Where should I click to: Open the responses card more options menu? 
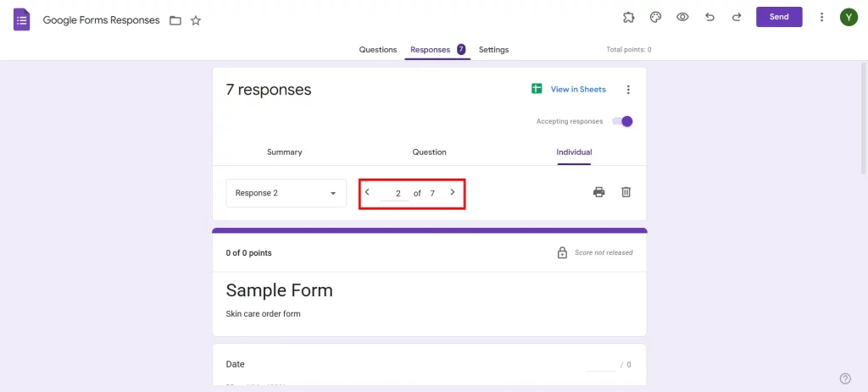coord(628,90)
